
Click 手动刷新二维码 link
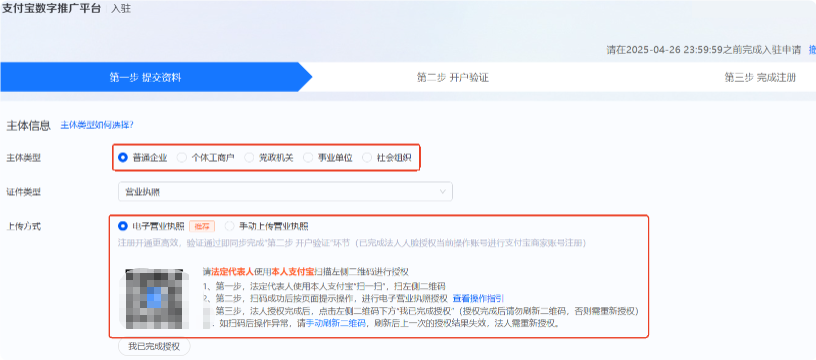(336, 323)
